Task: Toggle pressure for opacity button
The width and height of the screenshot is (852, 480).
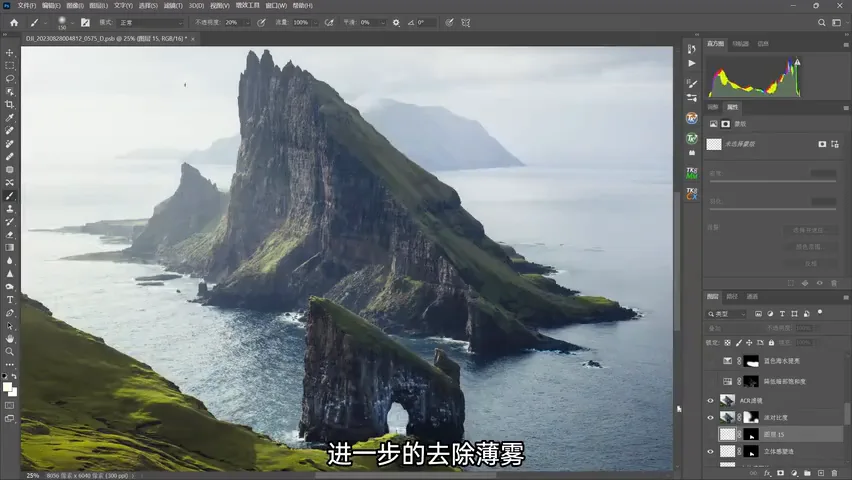Action: point(261,23)
